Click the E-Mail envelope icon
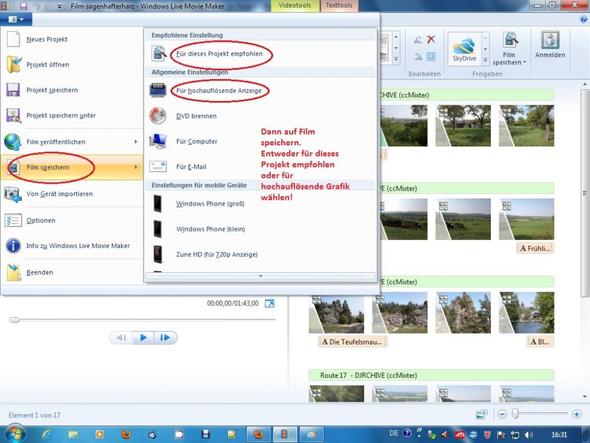The width and height of the screenshot is (590, 443). click(x=158, y=166)
